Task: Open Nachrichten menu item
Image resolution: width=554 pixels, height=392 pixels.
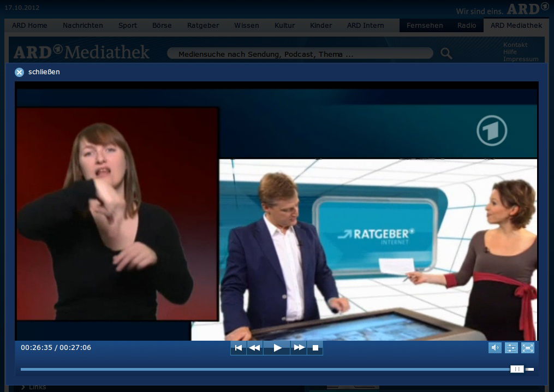Action: [82, 26]
